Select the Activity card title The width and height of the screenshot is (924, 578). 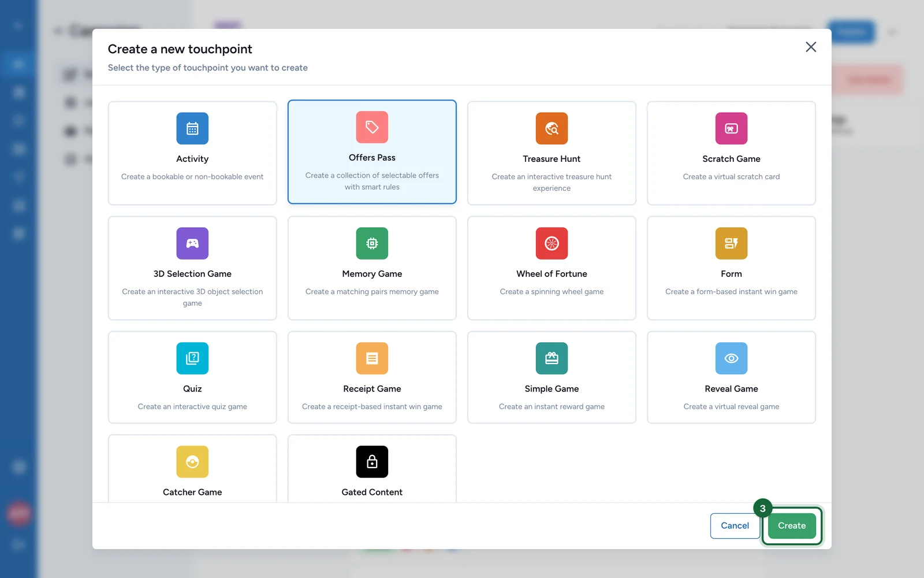click(192, 159)
